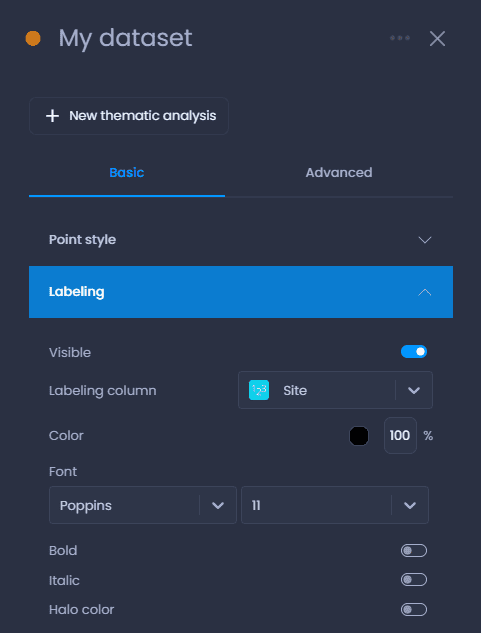This screenshot has height=633, width=481.
Task: Click the Color label text
Action: [66, 436]
